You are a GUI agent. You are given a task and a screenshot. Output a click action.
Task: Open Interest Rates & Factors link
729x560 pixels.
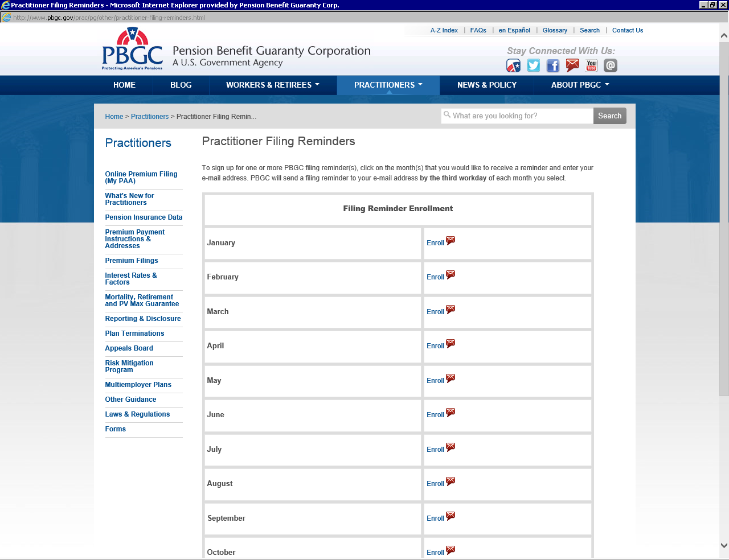tap(131, 279)
